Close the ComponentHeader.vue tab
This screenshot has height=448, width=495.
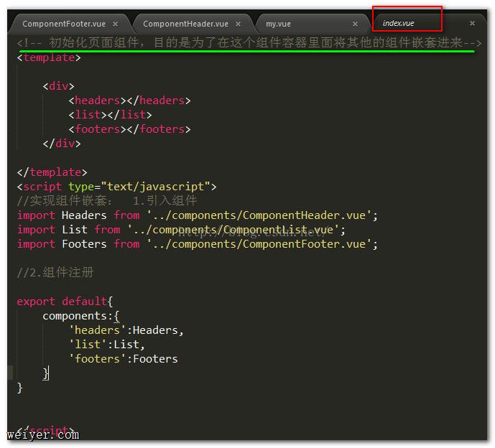click(238, 24)
